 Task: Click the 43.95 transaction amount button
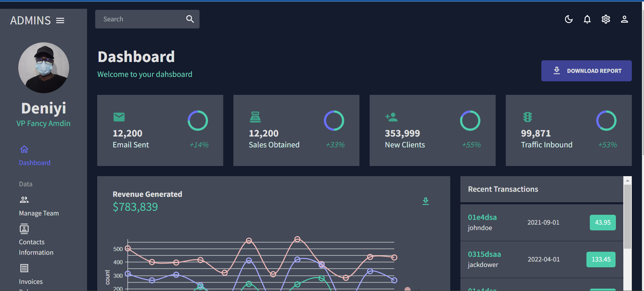click(602, 223)
